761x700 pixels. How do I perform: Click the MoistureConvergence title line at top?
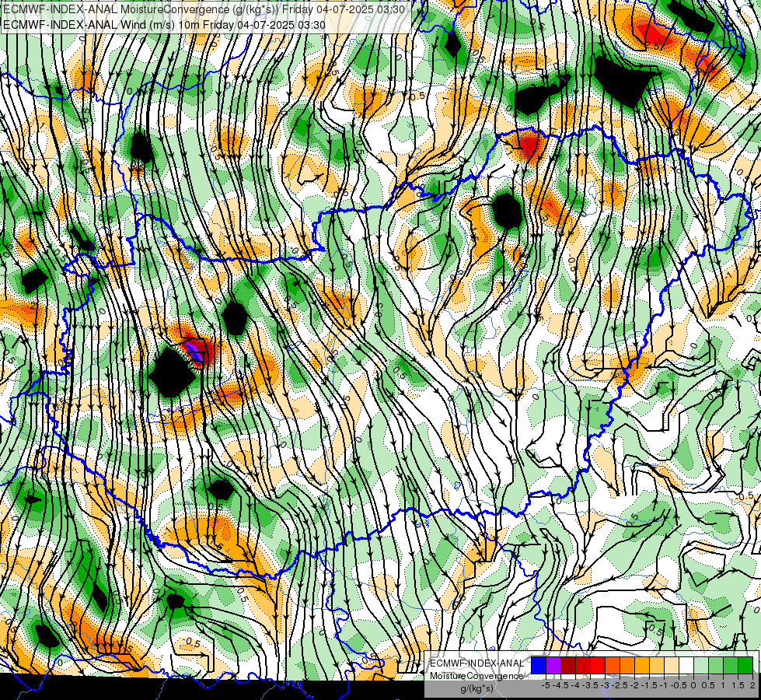click(204, 9)
